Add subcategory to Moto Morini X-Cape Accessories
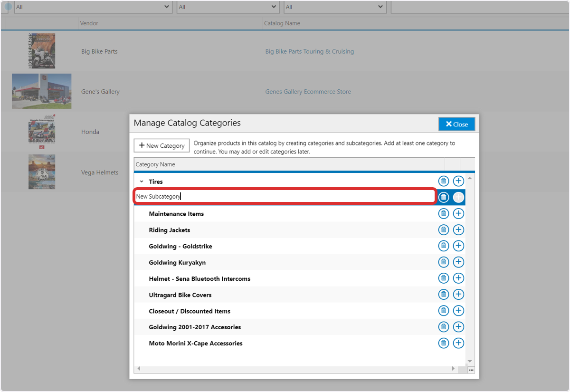This screenshot has width=570, height=392. (x=458, y=343)
